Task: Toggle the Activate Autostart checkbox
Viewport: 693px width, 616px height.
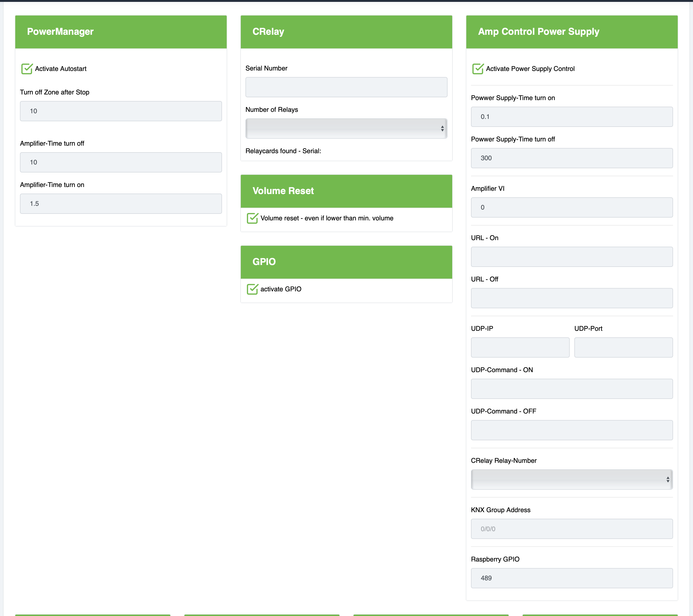Action: pyautogui.click(x=27, y=69)
